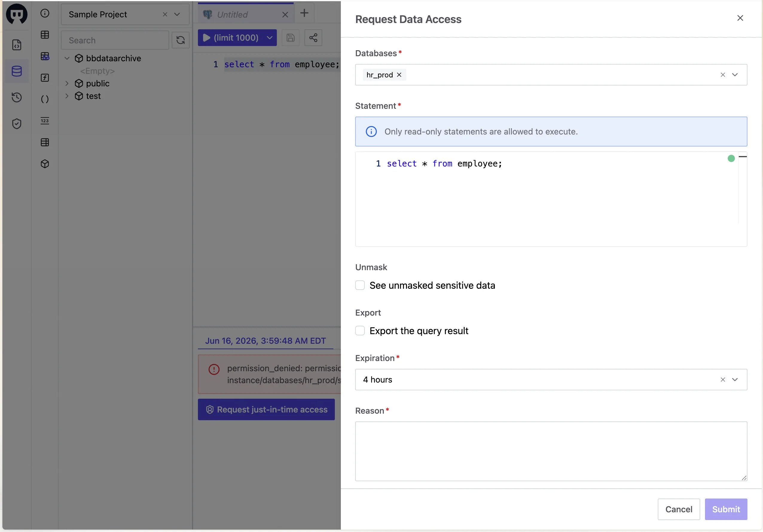Click the Statement SQL editor in panel
763x532 pixels.
(x=551, y=199)
